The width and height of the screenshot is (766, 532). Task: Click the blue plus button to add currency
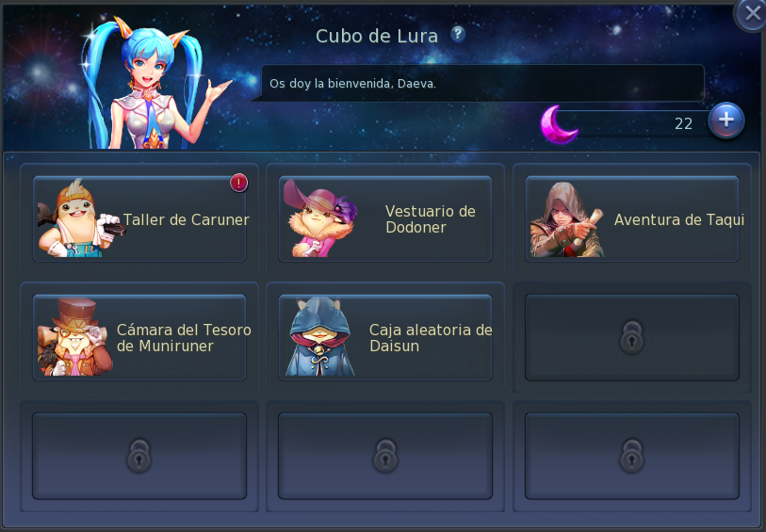pyautogui.click(x=725, y=121)
